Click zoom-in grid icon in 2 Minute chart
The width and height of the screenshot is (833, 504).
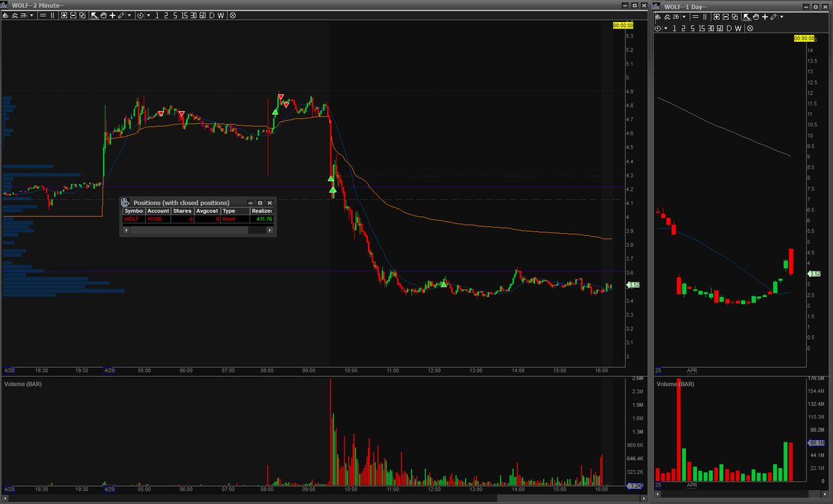(65, 15)
